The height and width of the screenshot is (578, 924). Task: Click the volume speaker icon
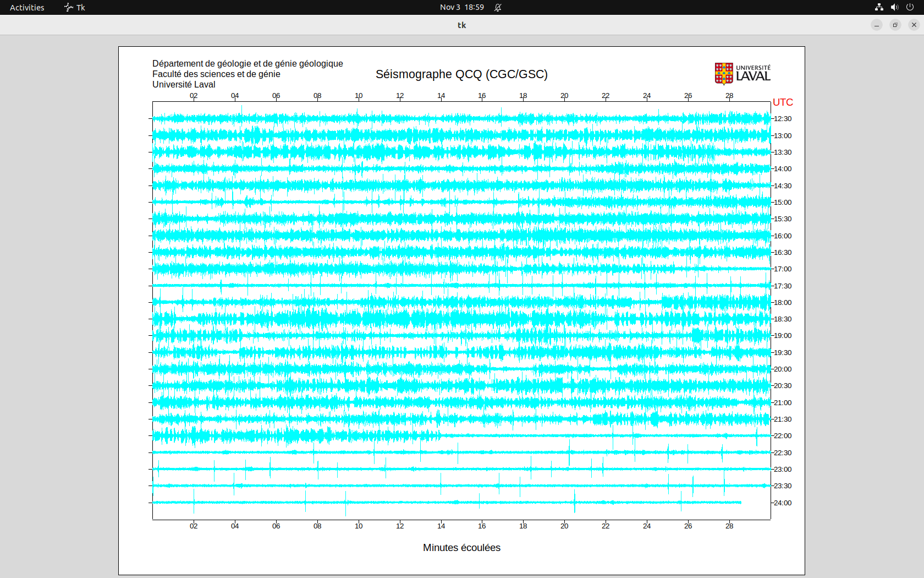coord(894,7)
